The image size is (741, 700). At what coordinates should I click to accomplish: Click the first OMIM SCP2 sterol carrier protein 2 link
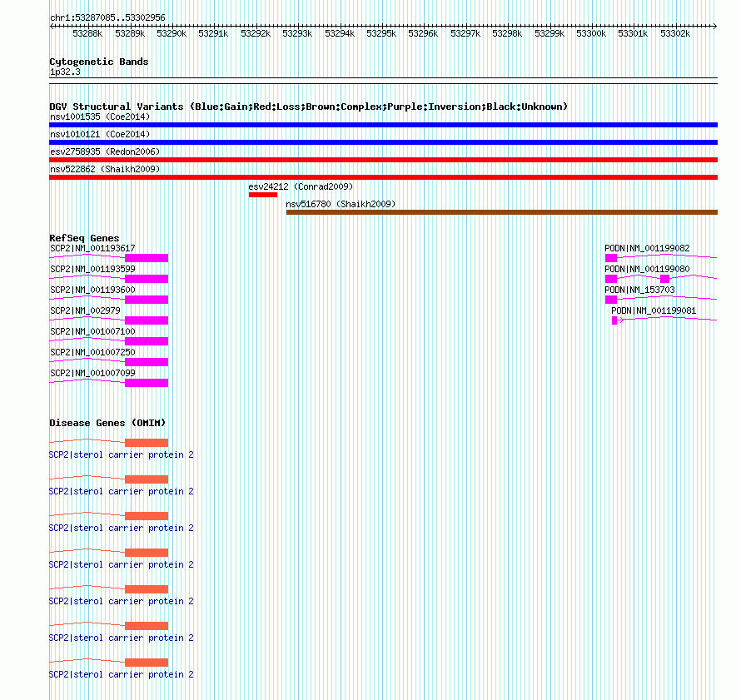pyautogui.click(x=122, y=454)
